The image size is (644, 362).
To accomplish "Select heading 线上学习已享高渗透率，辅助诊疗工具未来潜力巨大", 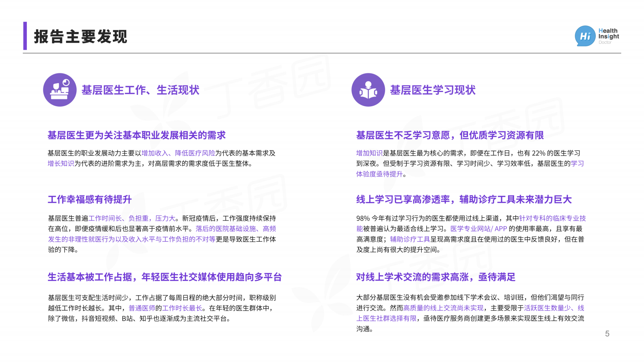I will [x=464, y=199].
